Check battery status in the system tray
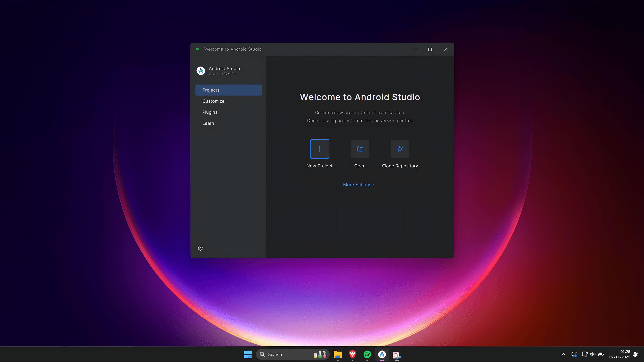Image resolution: width=644 pixels, height=362 pixels. pos(601,354)
